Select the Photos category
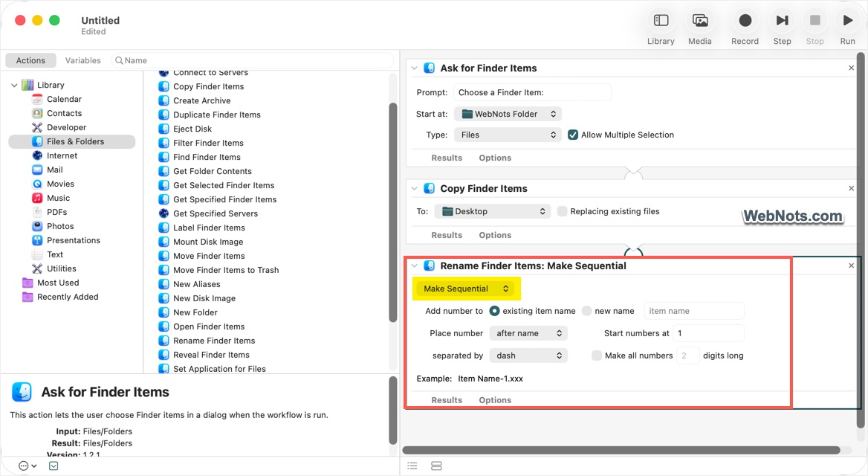This screenshot has width=868, height=476. [60, 226]
